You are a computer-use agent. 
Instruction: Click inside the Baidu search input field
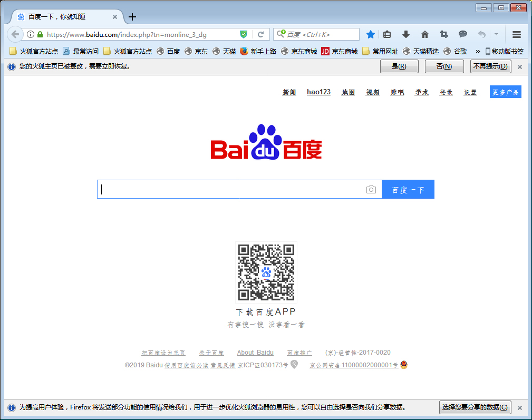(x=232, y=189)
